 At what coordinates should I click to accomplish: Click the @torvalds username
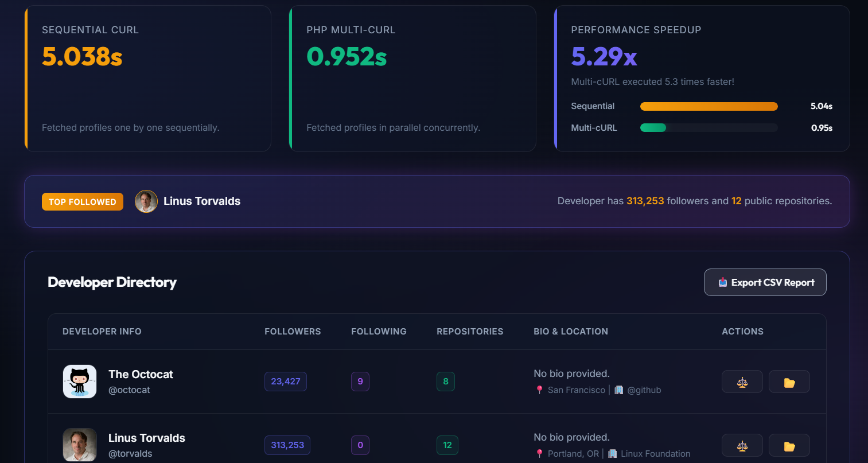(x=130, y=454)
